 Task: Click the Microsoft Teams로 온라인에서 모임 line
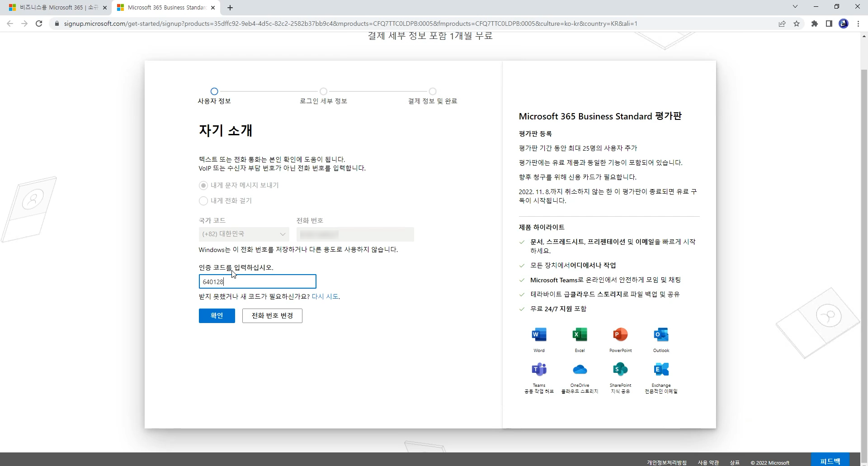pyautogui.click(x=606, y=280)
